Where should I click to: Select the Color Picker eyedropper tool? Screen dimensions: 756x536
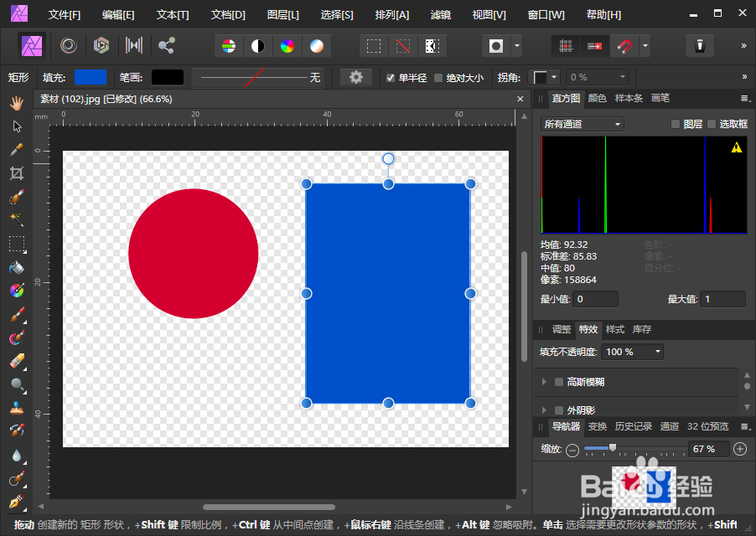tap(17, 150)
